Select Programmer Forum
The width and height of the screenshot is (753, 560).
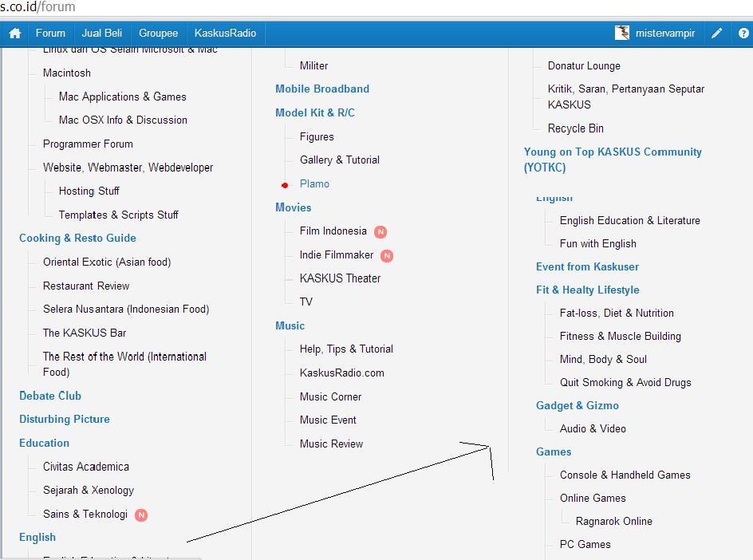coord(88,144)
